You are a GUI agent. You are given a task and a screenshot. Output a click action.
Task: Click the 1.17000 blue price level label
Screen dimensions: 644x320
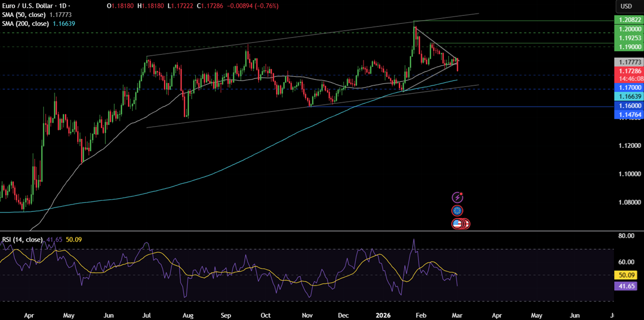pyautogui.click(x=628, y=87)
